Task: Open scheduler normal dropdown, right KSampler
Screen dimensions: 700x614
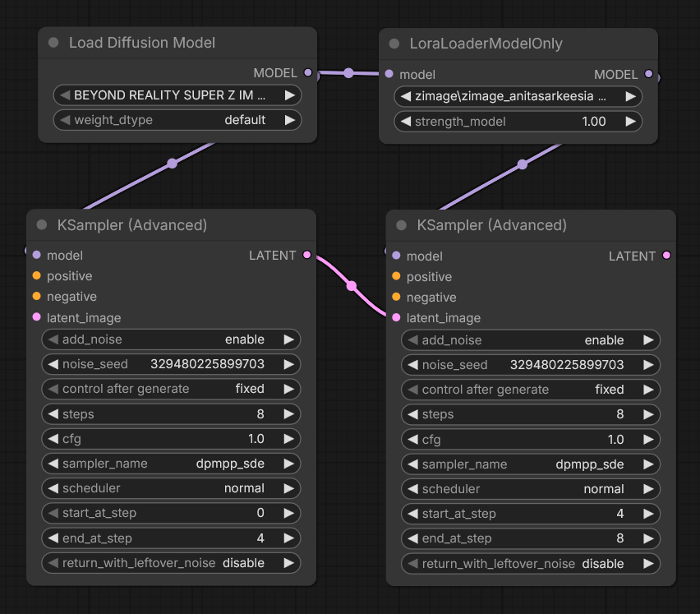Action: click(x=531, y=489)
